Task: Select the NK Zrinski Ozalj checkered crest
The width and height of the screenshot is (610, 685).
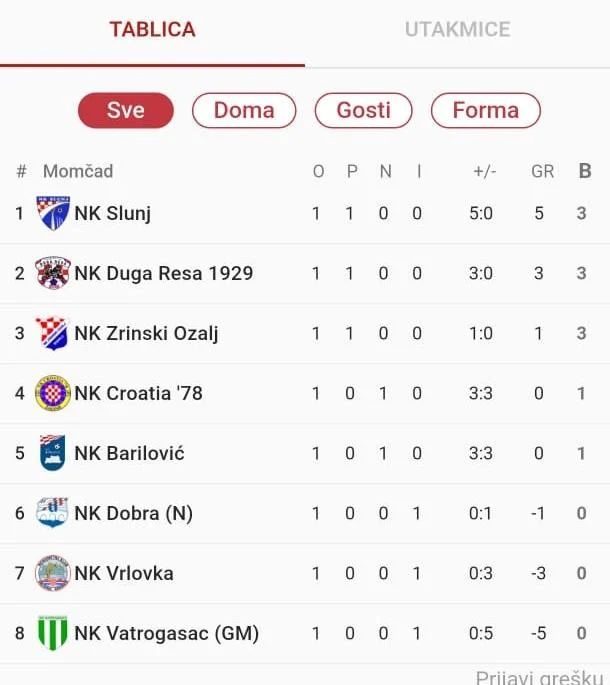Action: [52, 333]
